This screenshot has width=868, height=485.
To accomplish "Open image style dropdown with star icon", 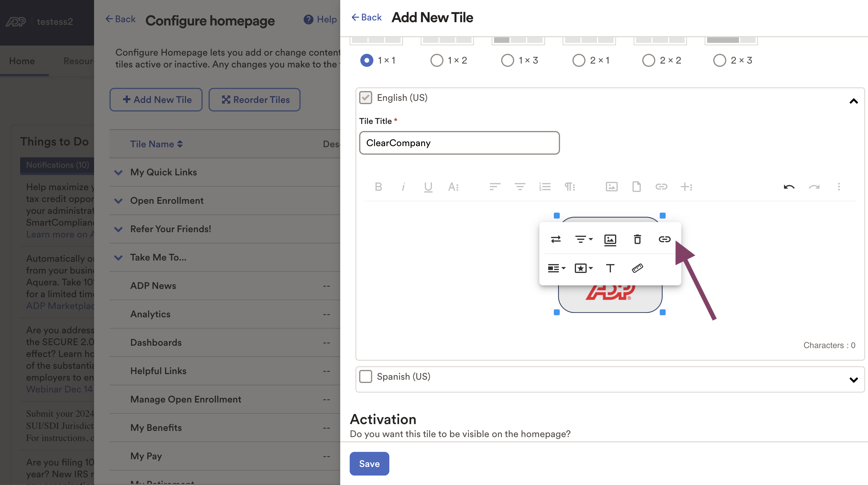I will (x=584, y=268).
